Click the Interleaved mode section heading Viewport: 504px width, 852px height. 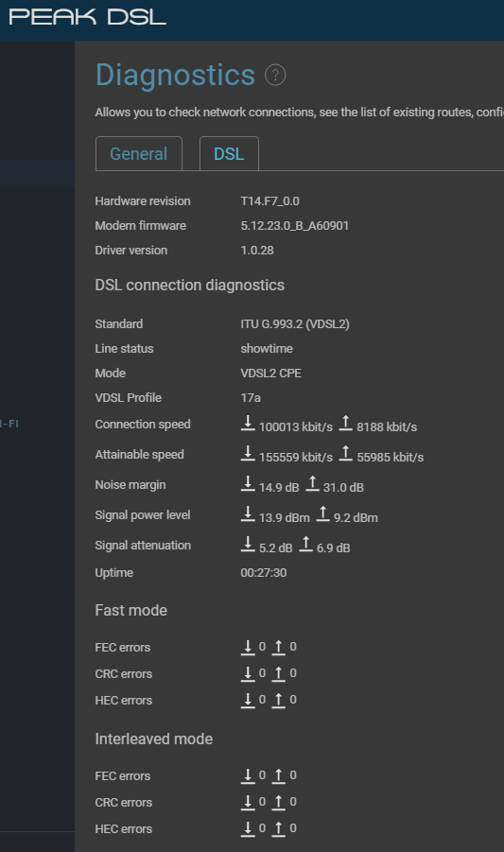point(154,739)
